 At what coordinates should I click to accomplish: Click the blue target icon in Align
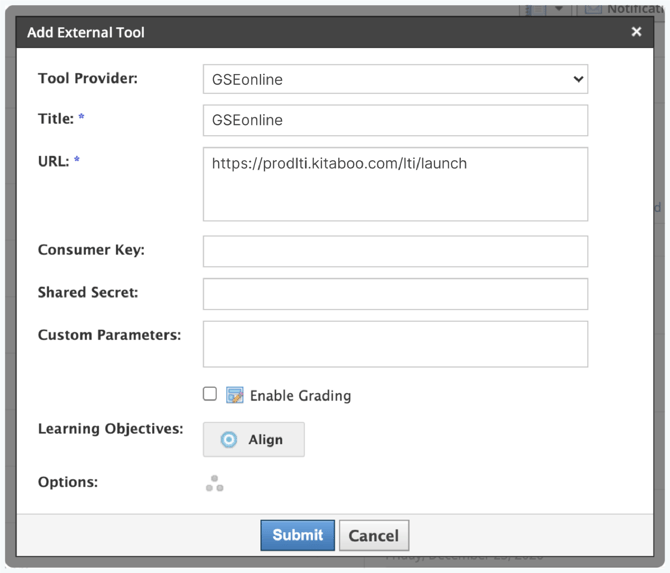(x=229, y=439)
